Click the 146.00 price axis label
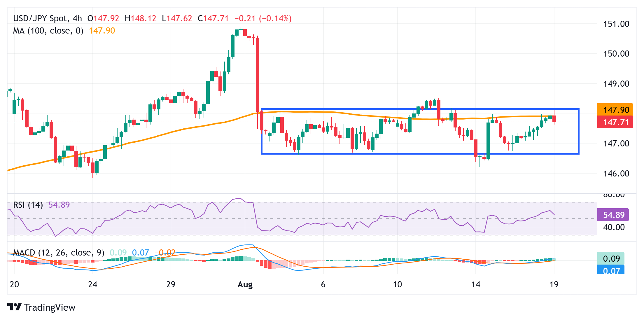The height and width of the screenshot is (320, 644). (616, 174)
